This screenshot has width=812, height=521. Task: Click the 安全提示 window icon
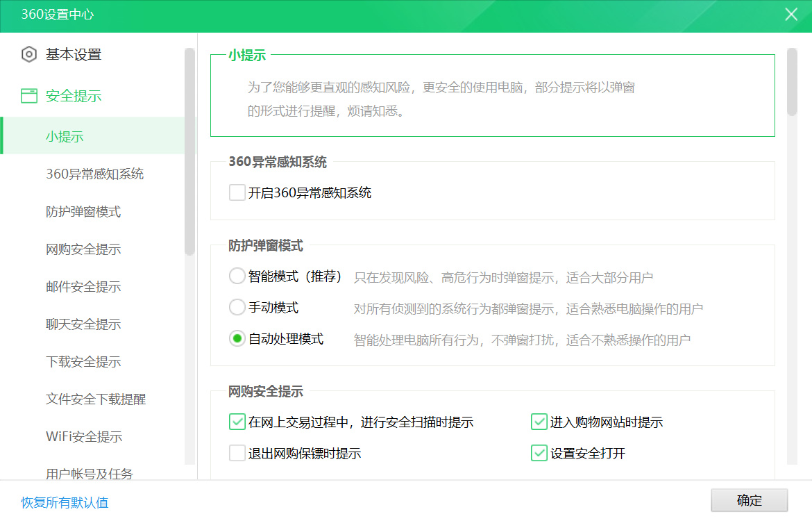click(29, 95)
